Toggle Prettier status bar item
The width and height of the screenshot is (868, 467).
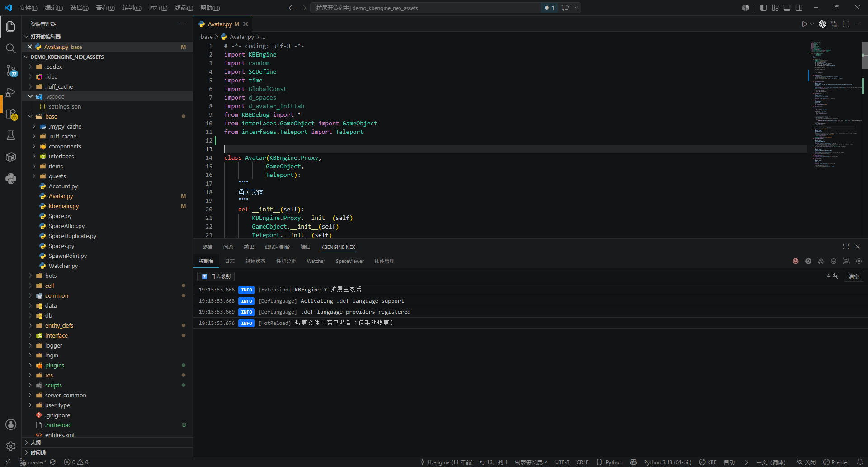(x=836, y=462)
